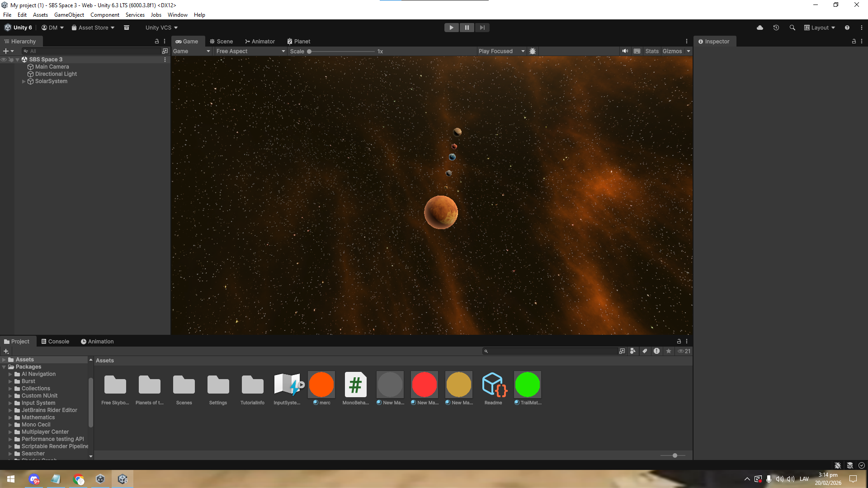Open the Free Aspect dropdown
The width and height of the screenshot is (868, 488).
(250, 51)
